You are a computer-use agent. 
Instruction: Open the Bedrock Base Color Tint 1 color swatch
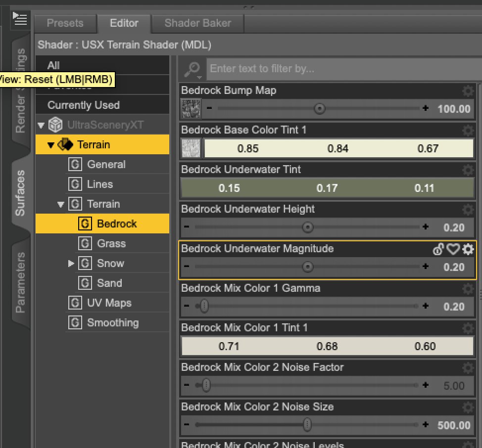click(339, 148)
